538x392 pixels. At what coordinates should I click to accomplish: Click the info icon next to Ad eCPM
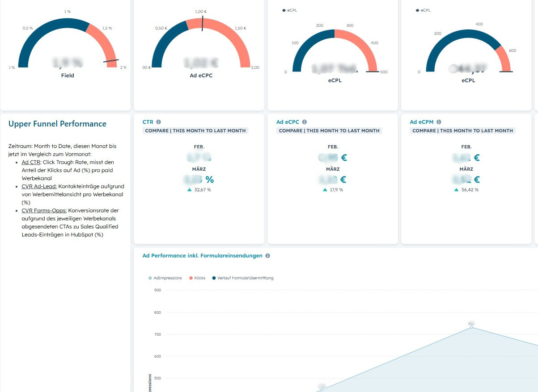[438, 122]
